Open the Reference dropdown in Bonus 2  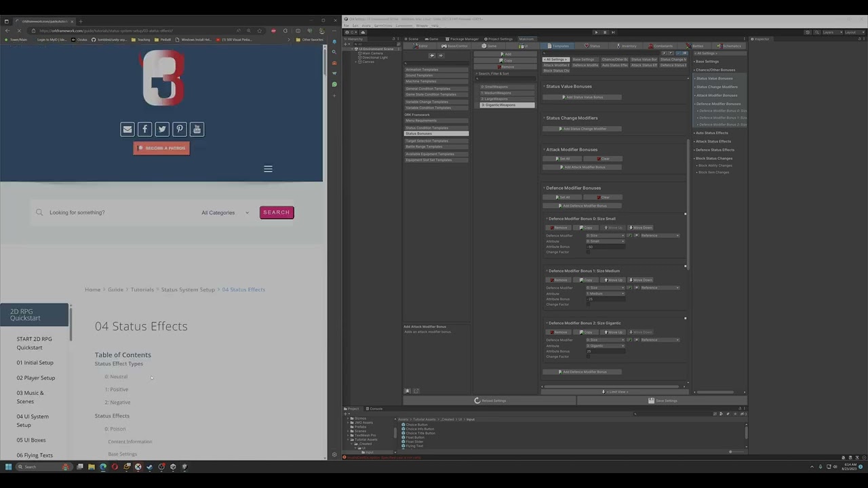click(659, 340)
